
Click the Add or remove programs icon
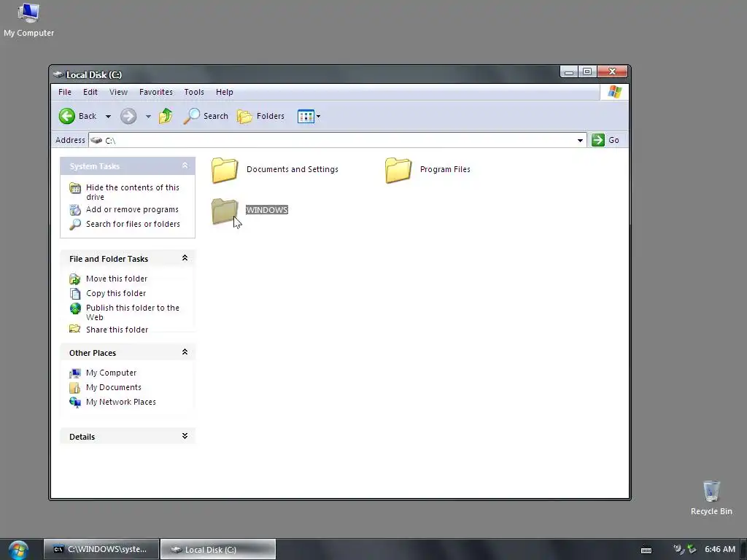[75, 209]
